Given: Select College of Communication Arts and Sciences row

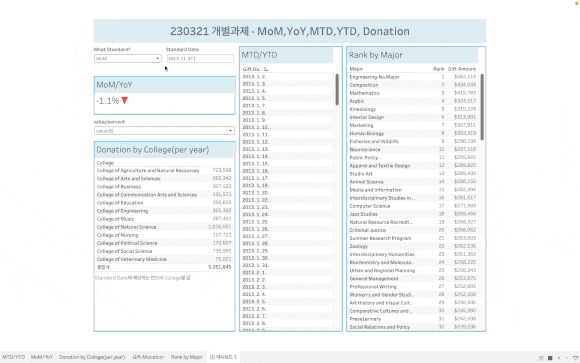Looking at the screenshot, I should tap(164, 195).
